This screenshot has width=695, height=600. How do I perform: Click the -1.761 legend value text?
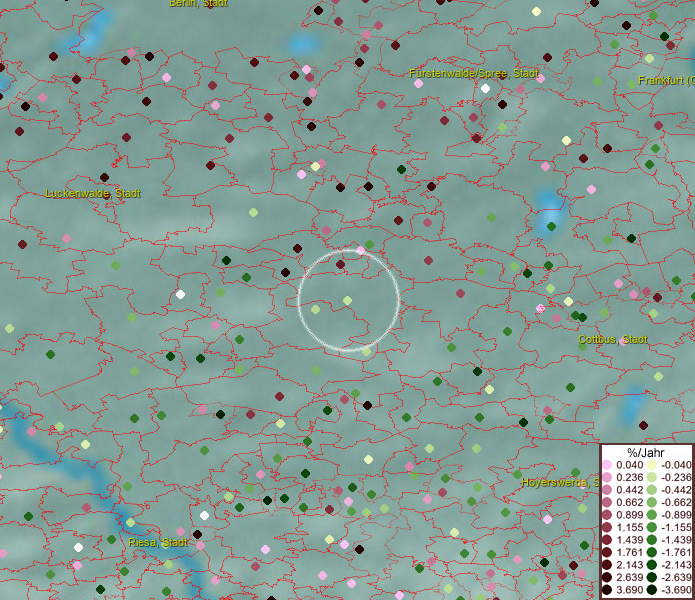(676, 553)
